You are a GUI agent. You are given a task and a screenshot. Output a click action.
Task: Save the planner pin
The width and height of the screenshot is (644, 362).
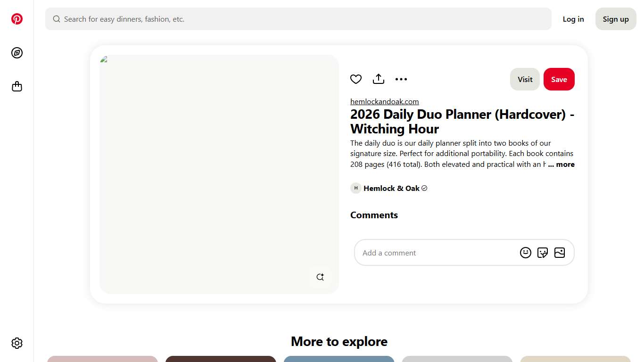pyautogui.click(x=559, y=79)
